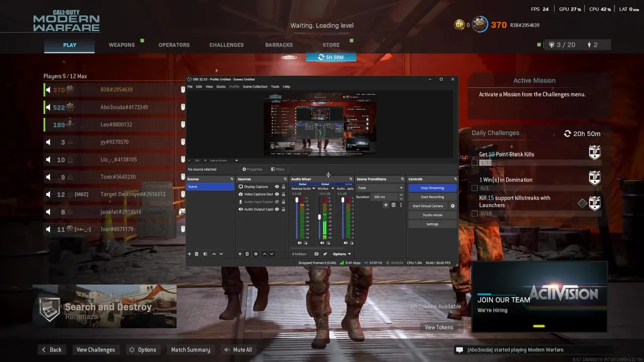Move source down in Sources dock
Viewport: 644px width, 362px height.
(x=272, y=254)
